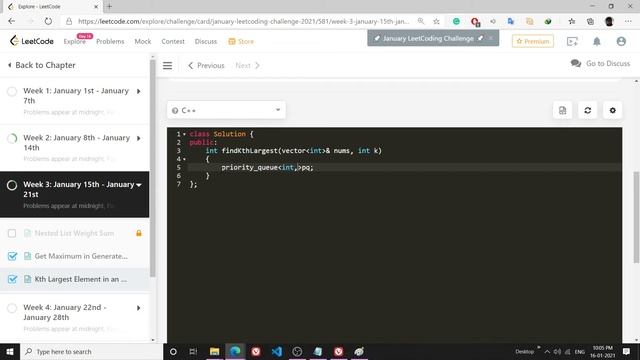
Task: Open the user profile avatar icon
Action: pos(621,41)
